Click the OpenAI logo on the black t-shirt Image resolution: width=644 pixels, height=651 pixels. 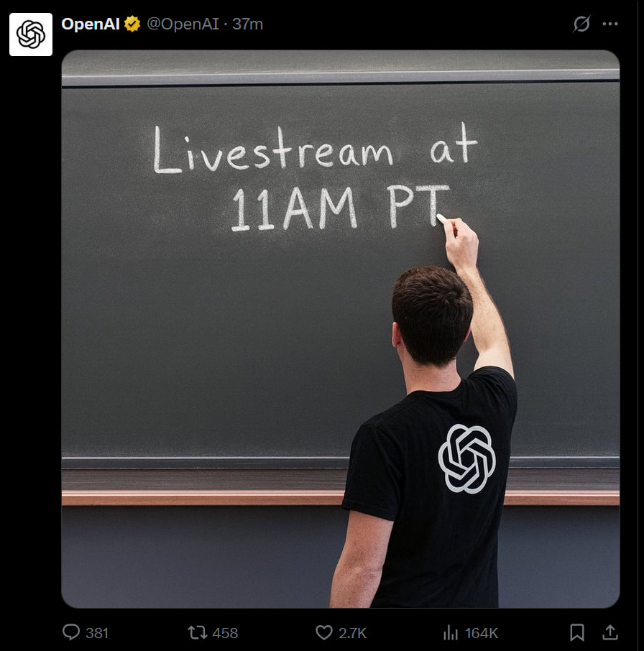pyautogui.click(x=466, y=458)
